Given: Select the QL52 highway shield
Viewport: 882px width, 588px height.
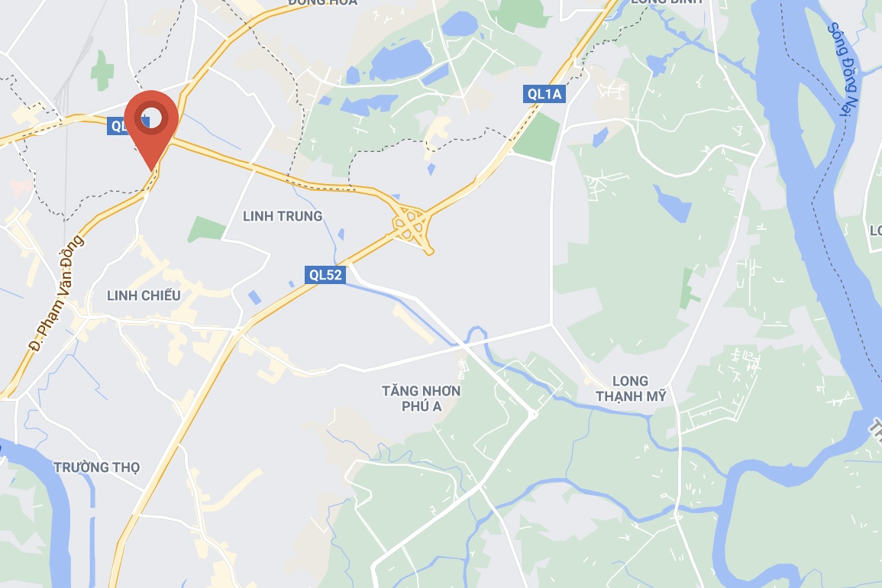Looking at the screenshot, I should (325, 275).
